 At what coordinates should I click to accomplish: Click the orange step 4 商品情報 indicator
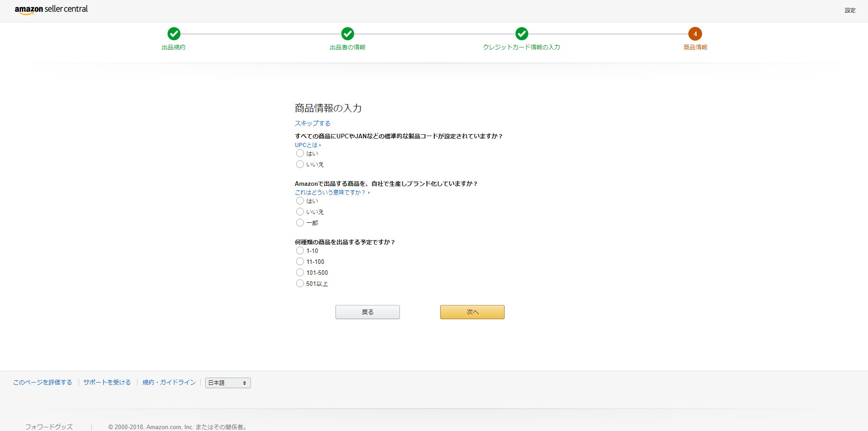695,33
